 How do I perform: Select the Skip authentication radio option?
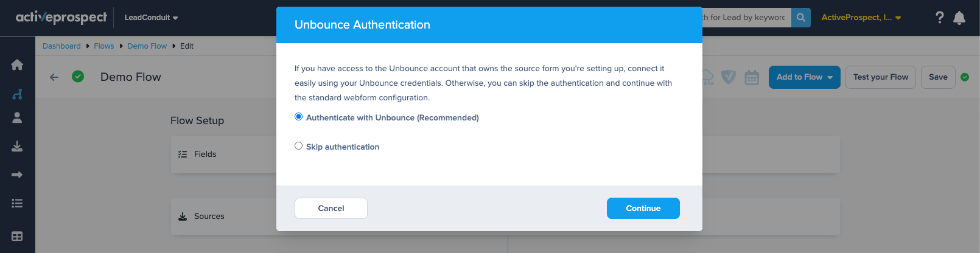pyautogui.click(x=298, y=146)
